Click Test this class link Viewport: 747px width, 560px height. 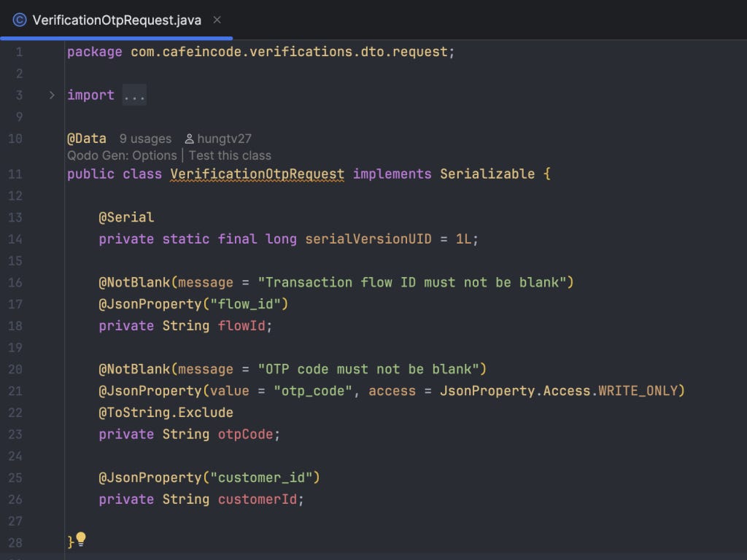coord(230,155)
